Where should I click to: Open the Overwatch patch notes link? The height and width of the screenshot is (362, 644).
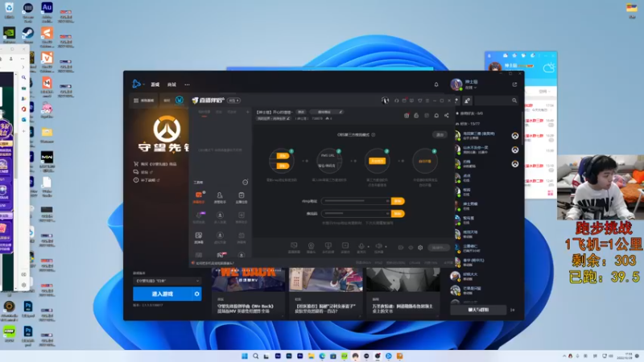147,179
